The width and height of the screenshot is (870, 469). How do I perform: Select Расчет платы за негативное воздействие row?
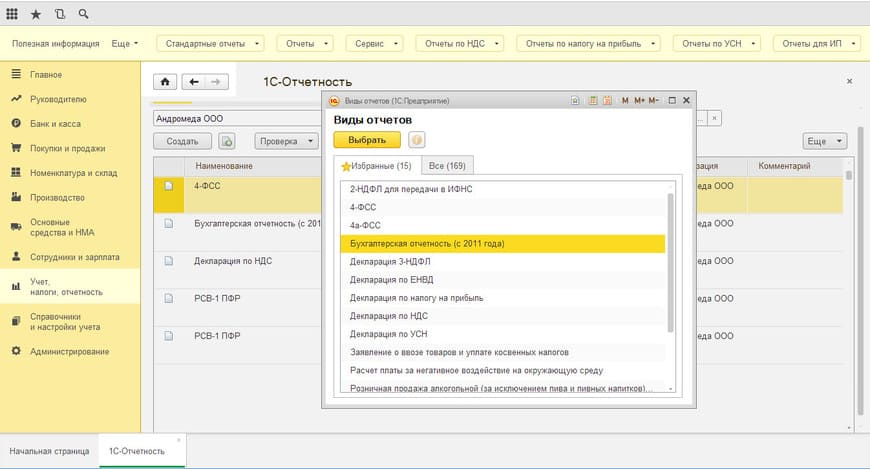pyautogui.click(x=503, y=370)
